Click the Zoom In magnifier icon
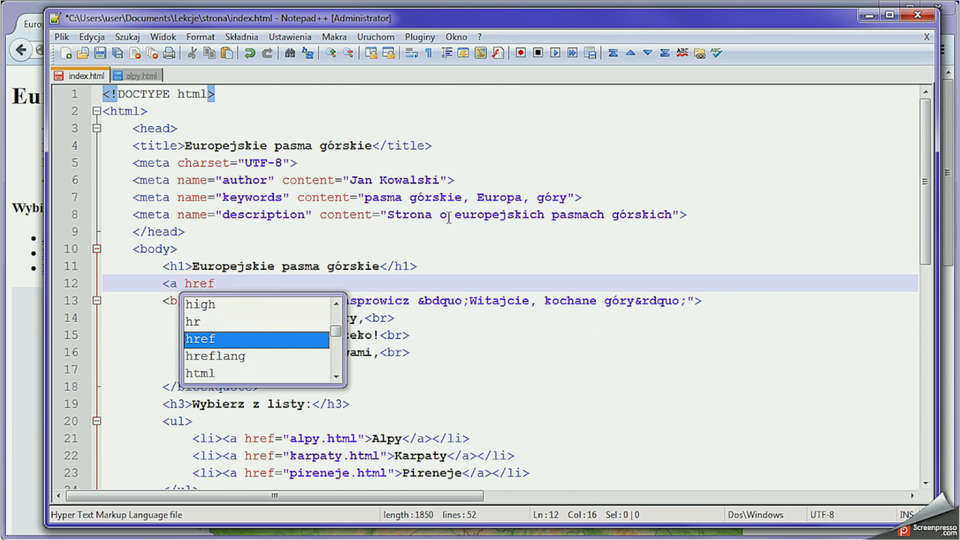 [331, 53]
